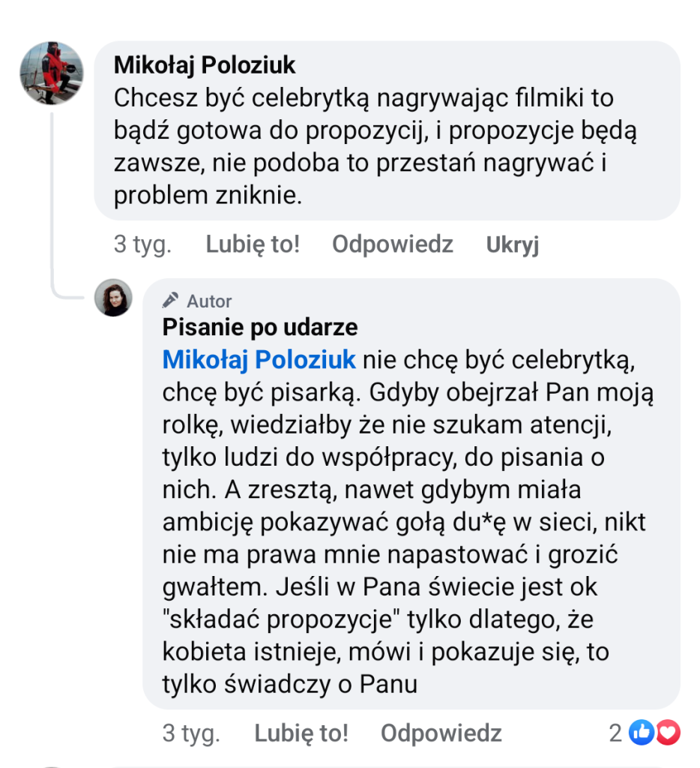Click the Mikołaj Poloziuk name above first comment
This screenshot has height=768, width=700.
click(205, 65)
